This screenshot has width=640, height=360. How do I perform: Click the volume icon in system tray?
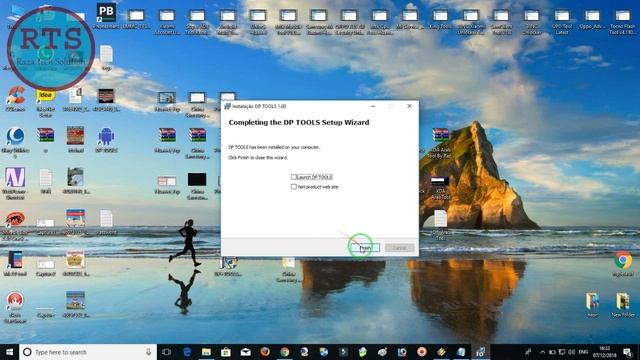[572, 352]
